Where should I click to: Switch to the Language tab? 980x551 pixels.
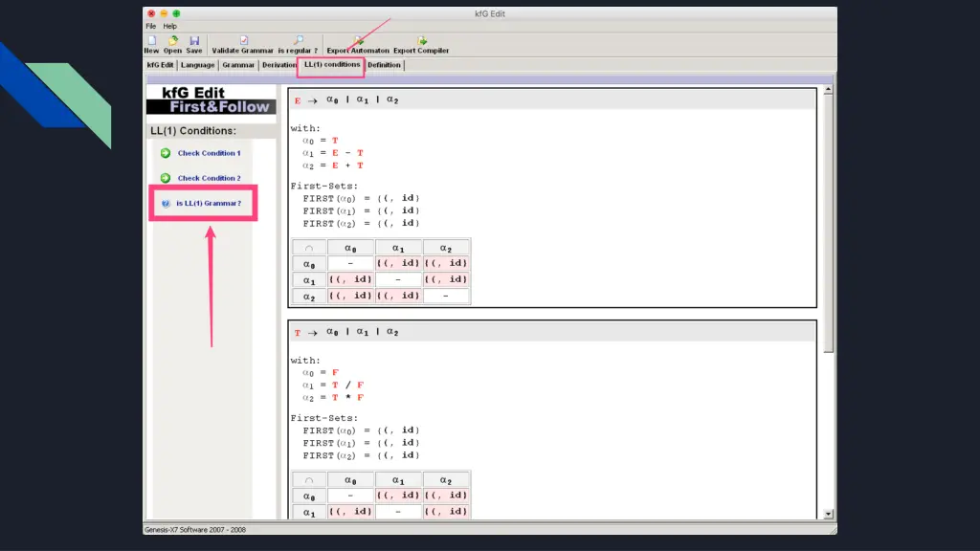[x=197, y=65]
